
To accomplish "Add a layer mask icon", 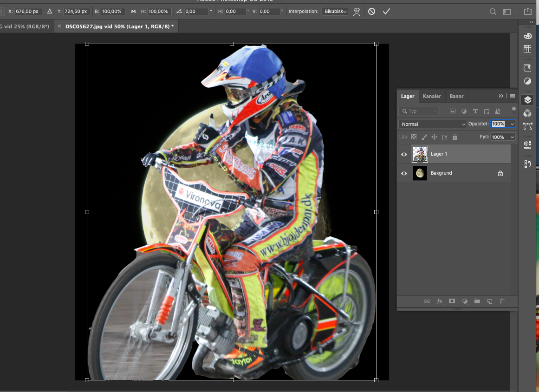I will [452, 301].
